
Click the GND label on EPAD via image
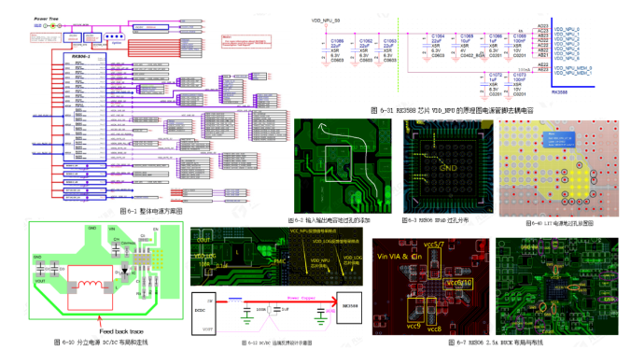click(x=448, y=168)
